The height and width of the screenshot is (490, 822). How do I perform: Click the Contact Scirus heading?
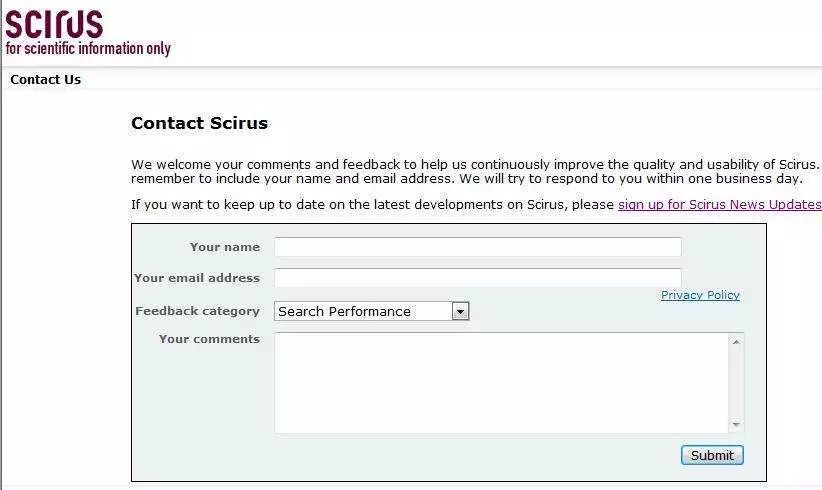pyautogui.click(x=199, y=124)
